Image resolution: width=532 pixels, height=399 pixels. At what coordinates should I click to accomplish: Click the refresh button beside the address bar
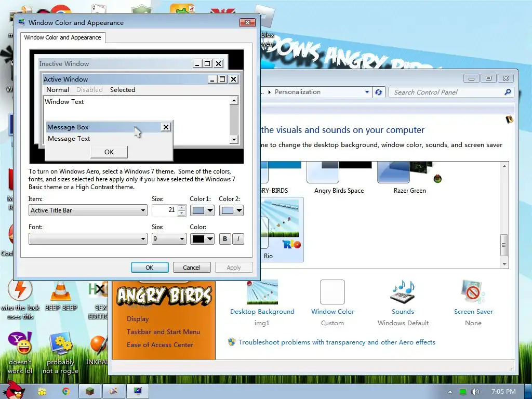tap(379, 92)
